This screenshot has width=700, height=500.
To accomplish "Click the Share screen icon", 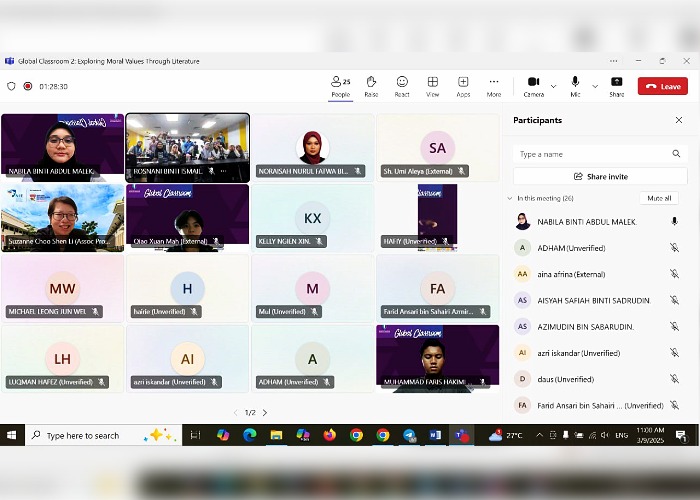I will pyautogui.click(x=616, y=86).
